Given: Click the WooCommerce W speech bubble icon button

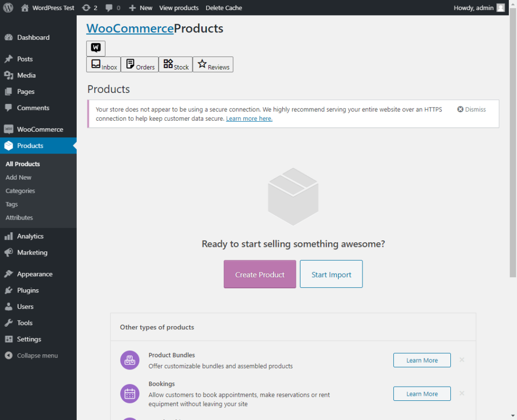Looking at the screenshot, I should (96, 48).
